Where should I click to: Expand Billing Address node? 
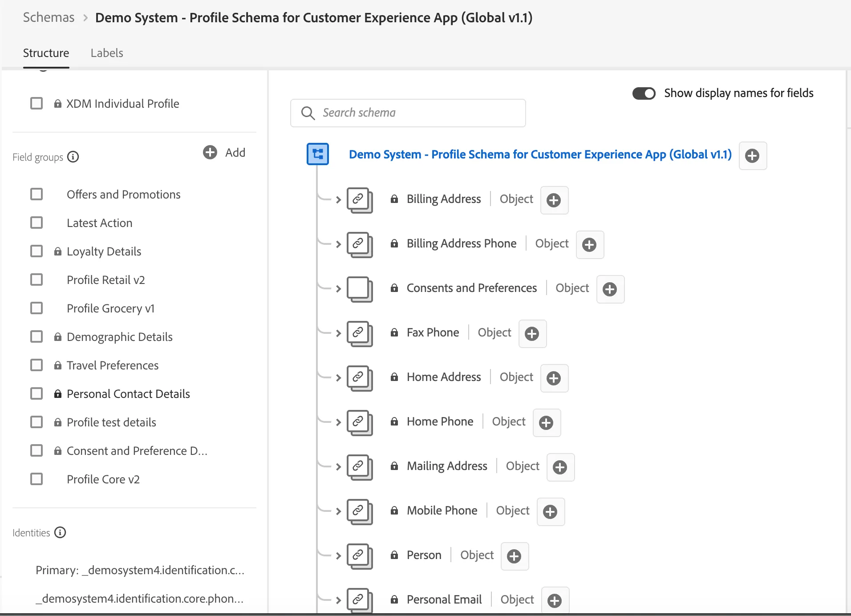click(338, 200)
